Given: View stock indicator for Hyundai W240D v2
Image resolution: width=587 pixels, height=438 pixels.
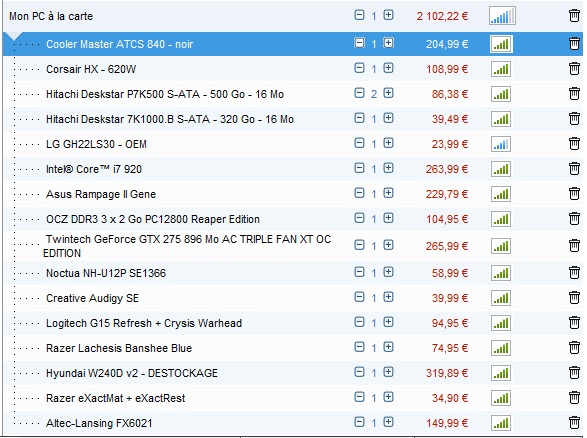Looking at the screenshot, I should 501,373.
